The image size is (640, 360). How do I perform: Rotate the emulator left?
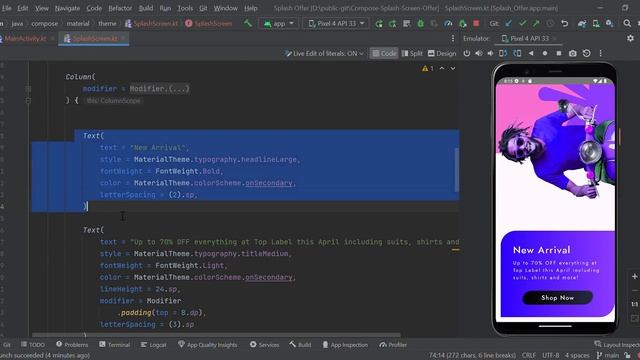[x=503, y=53]
